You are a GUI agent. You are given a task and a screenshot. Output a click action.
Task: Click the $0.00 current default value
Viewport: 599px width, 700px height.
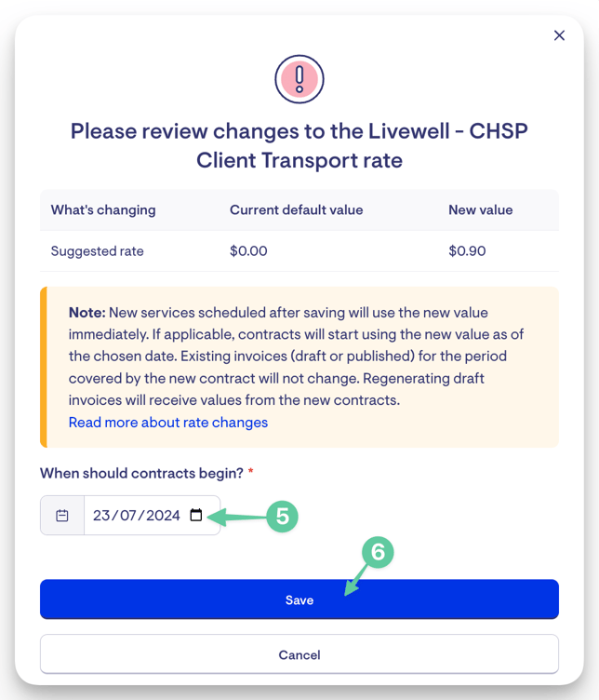tap(248, 251)
